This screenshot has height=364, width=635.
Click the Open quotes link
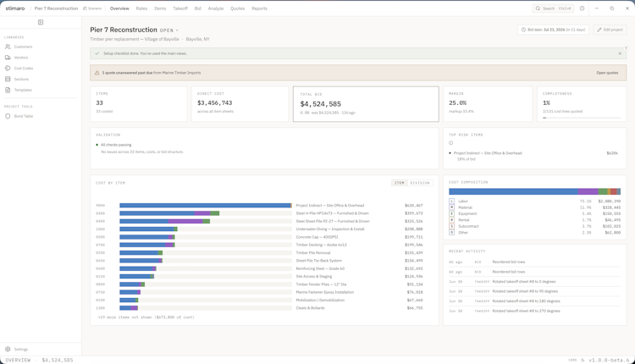pos(607,73)
